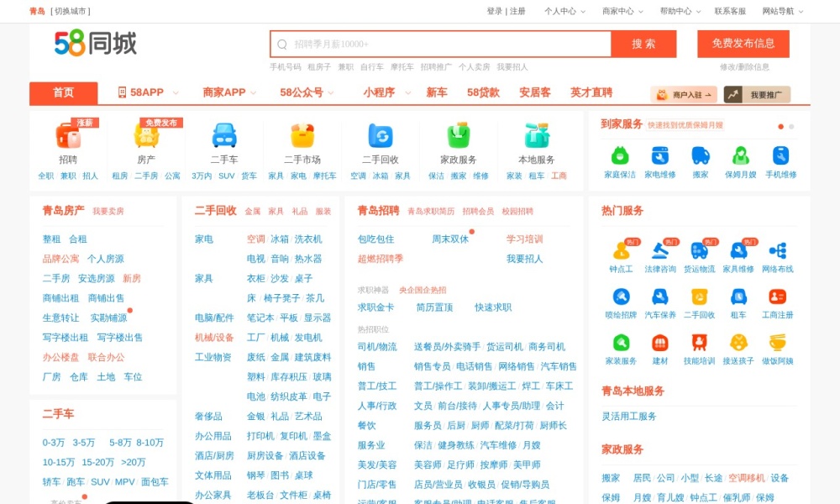The height and width of the screenshot is (504, 840).
Task: Click the 本地服务 icon
Action: pyautogui.click(x=537, y=135)
